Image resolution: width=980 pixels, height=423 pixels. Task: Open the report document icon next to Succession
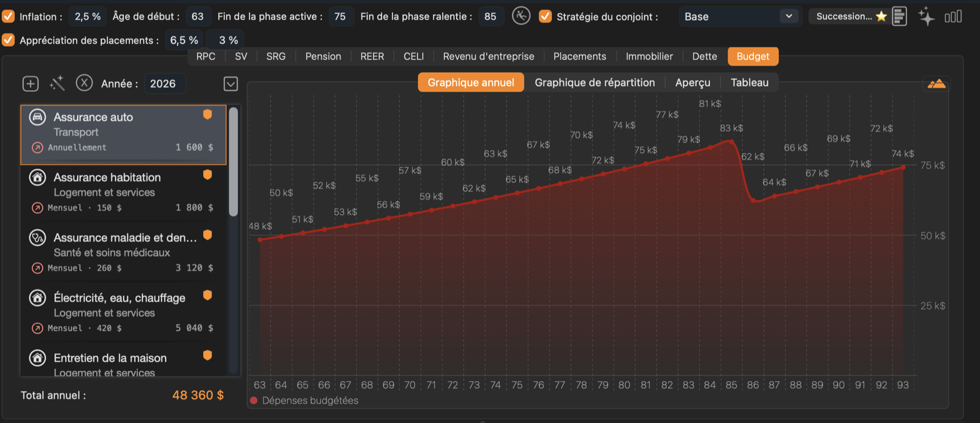(899, 16)
